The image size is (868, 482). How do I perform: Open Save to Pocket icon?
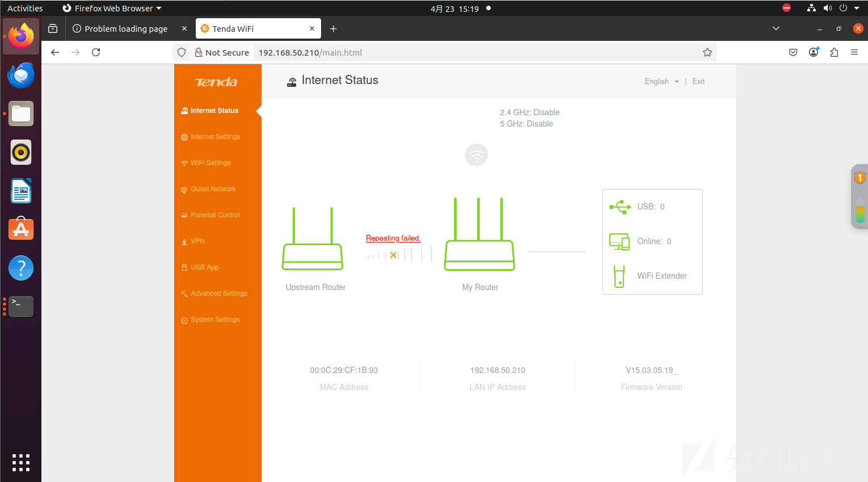pos(793,52)
